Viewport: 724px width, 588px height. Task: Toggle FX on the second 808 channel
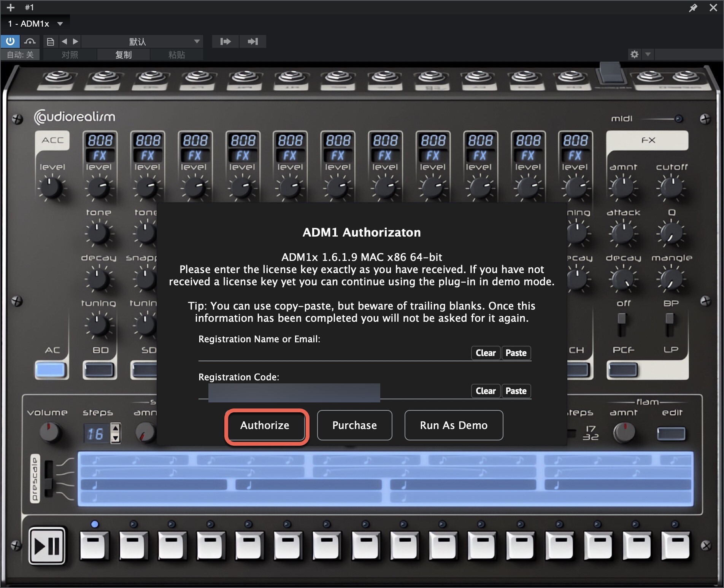[148, 156]
